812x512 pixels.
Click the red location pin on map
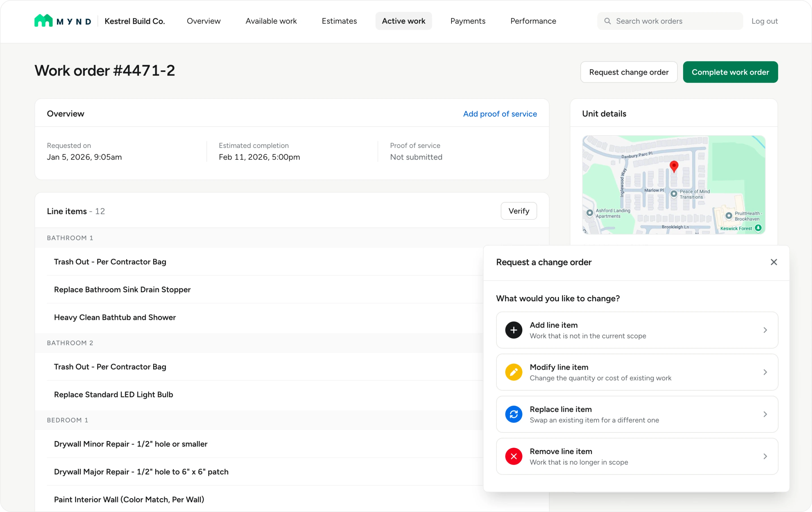pos(674,167)
